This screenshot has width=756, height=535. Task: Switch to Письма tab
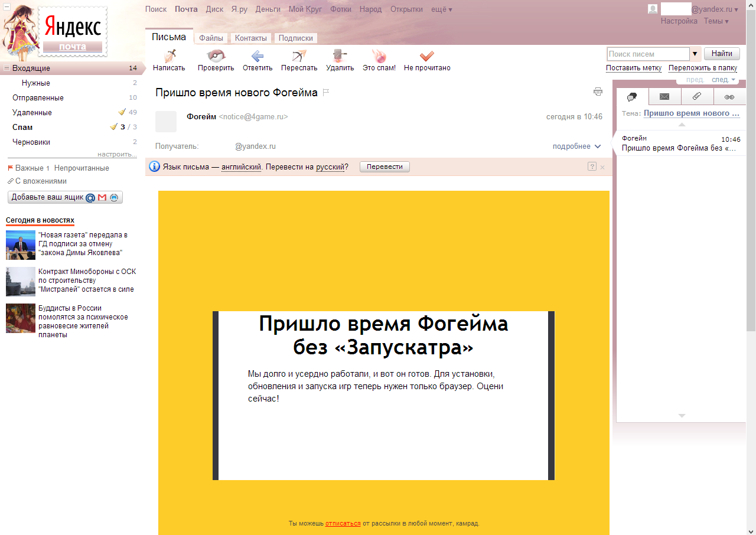coord(169,37)
